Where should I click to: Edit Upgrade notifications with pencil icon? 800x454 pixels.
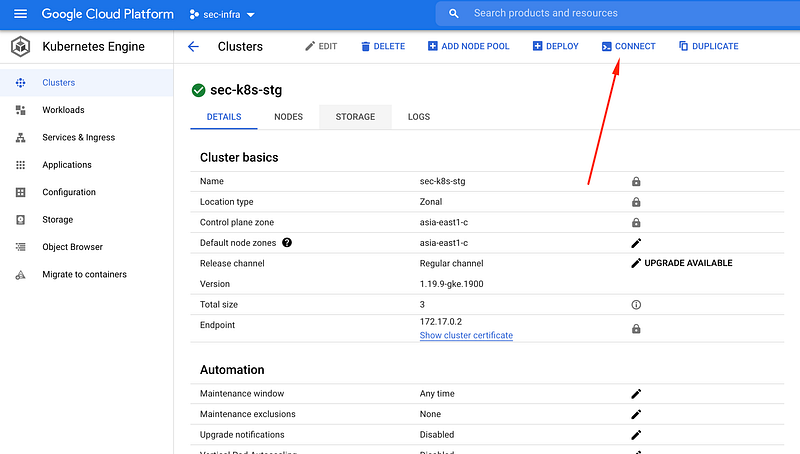pyautogui.click(x=636, y=435)
